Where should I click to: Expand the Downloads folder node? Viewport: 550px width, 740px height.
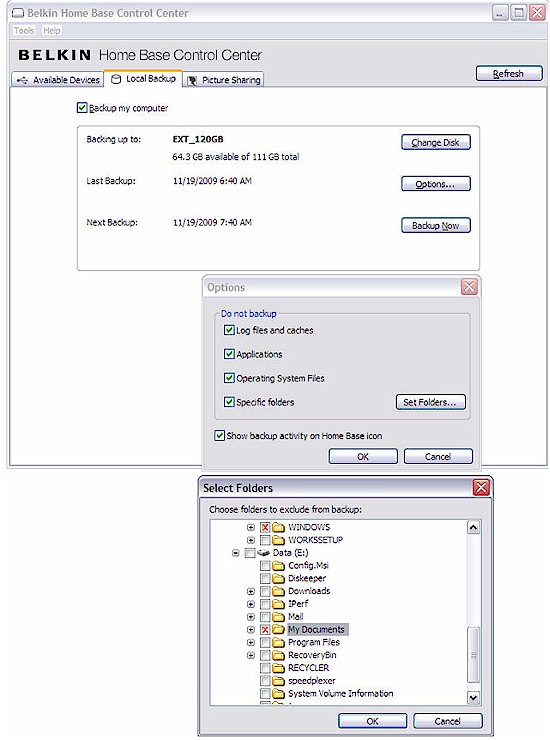point(251,591)
